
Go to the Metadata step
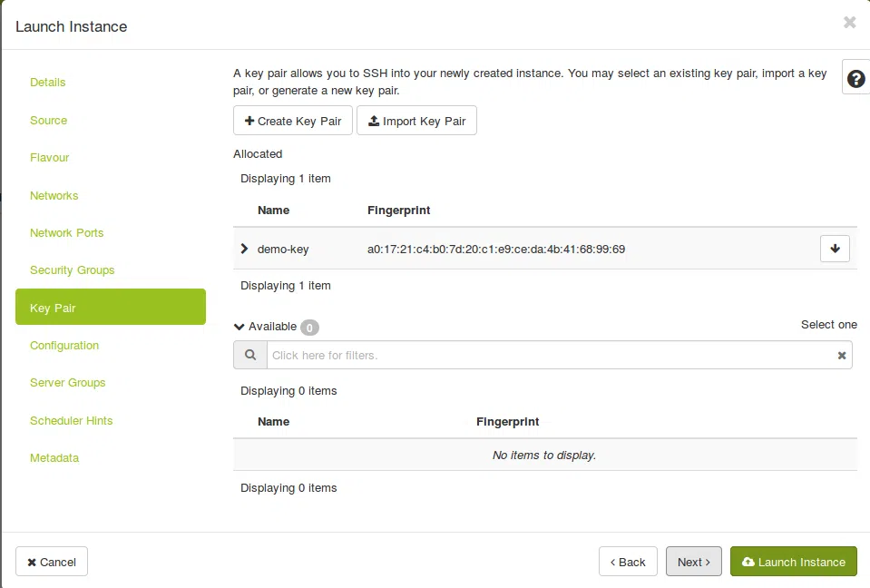coord(54,458)
